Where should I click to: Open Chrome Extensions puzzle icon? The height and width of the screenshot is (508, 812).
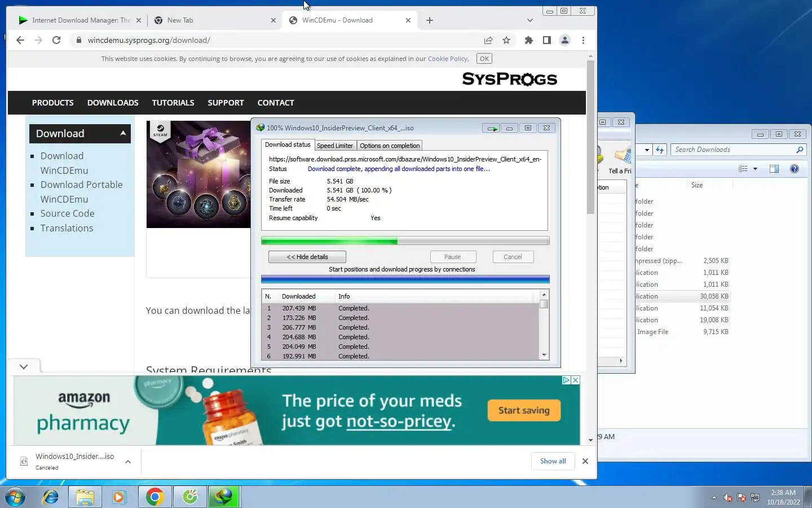[528, 40]
